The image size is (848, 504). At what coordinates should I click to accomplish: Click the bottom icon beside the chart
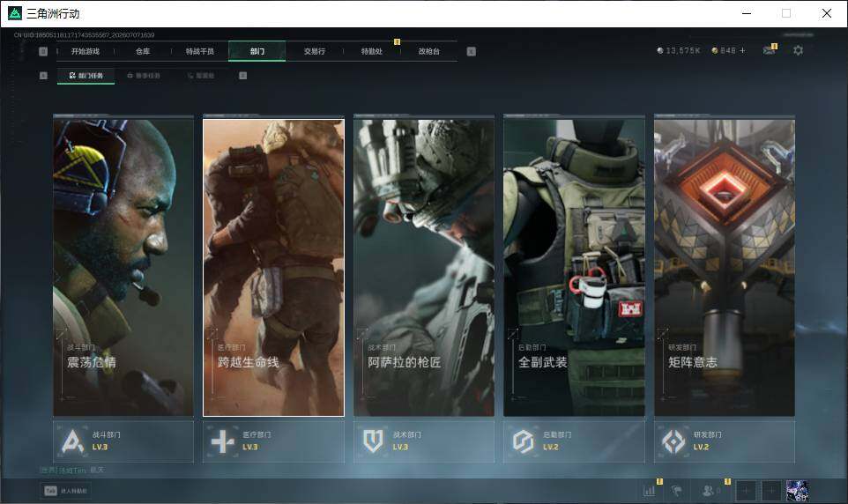pos(677,491)
